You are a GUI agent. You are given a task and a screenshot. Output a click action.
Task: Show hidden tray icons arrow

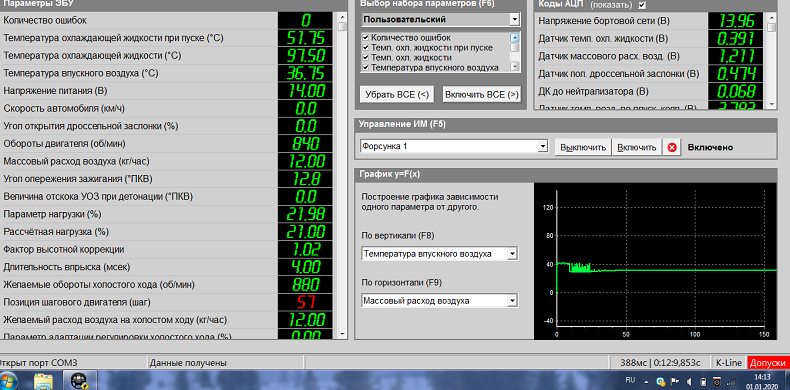pyautogui.click(x=646, y=381)
